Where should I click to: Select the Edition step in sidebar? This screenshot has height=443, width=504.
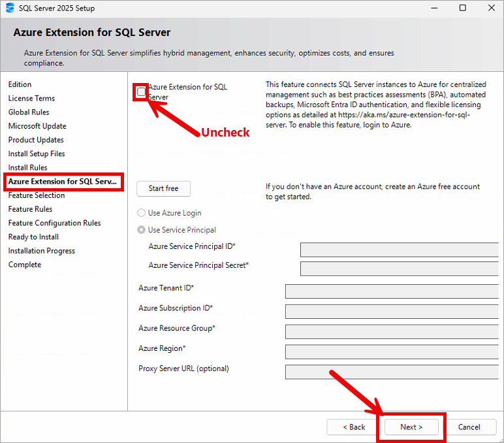click(x=20, y=84)
